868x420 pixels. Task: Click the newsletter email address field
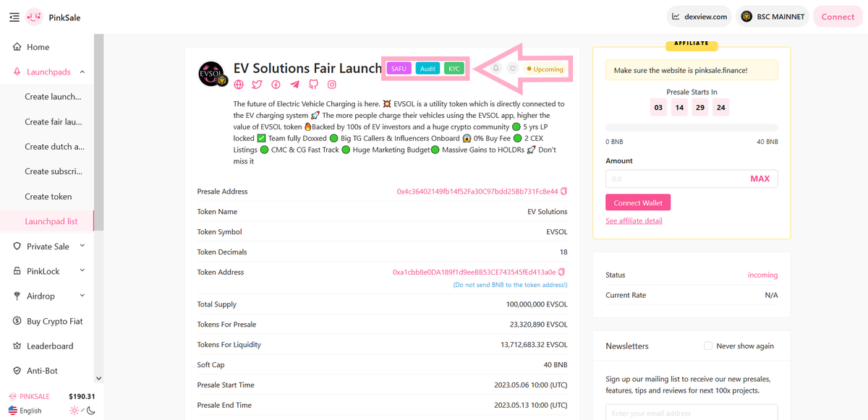[692, 412]
